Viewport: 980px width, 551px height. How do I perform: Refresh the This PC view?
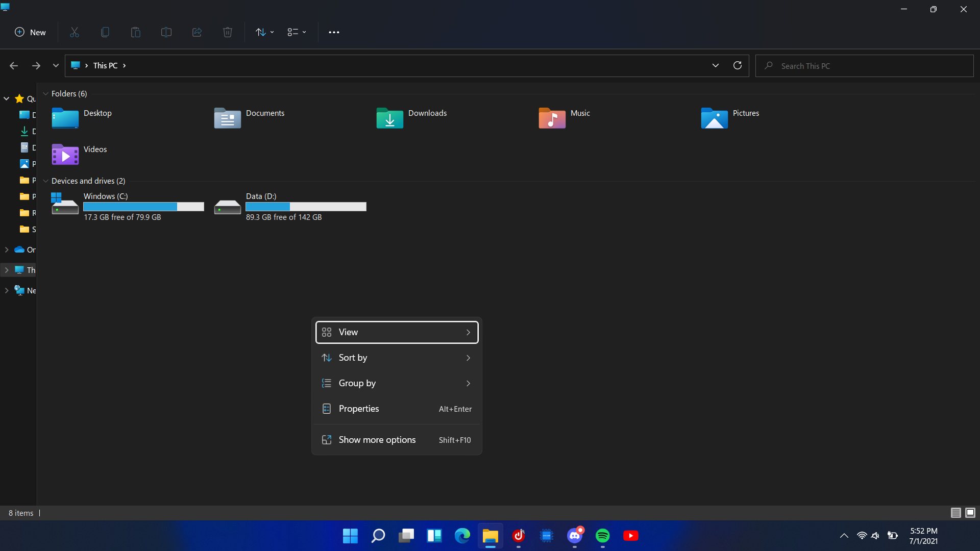click(x=738, y=65)
